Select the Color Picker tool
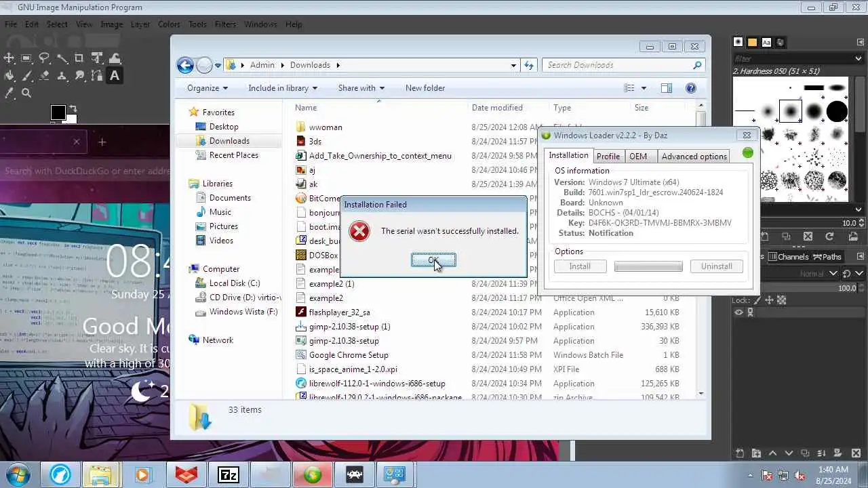The image size is (868, 488). tap(9, 94)
